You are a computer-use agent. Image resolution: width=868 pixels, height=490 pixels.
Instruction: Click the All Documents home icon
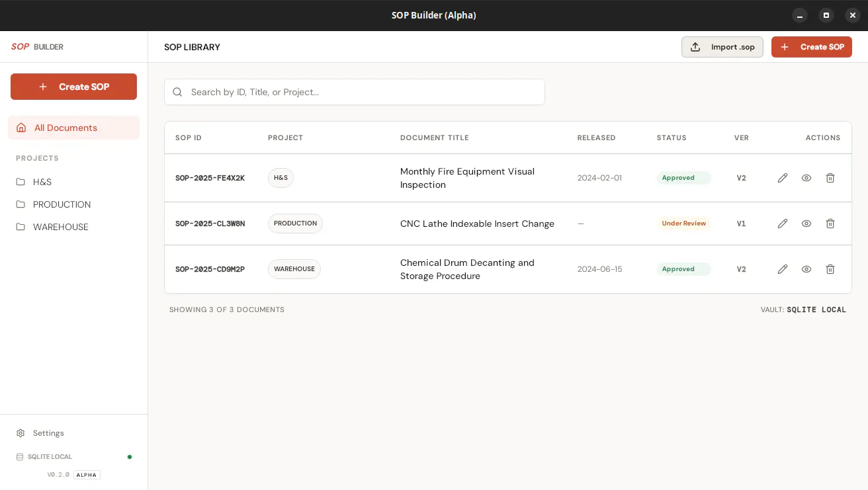(x=21, y=128)
